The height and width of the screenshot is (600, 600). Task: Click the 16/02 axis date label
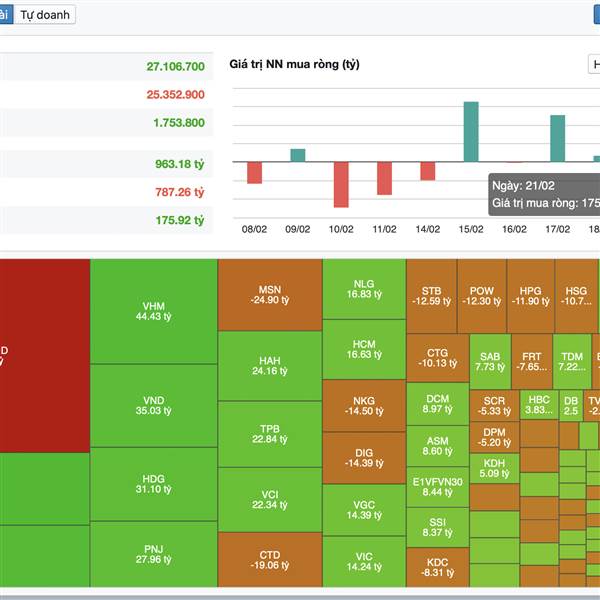click(514, 229)
